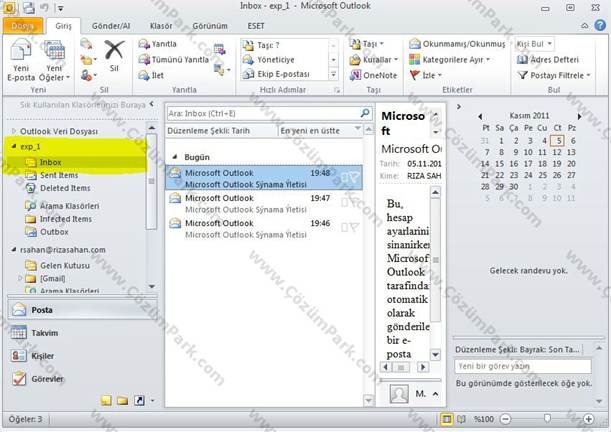
Task: Create a new email with Yeni E-posta
Action: [x=21, y=60]
